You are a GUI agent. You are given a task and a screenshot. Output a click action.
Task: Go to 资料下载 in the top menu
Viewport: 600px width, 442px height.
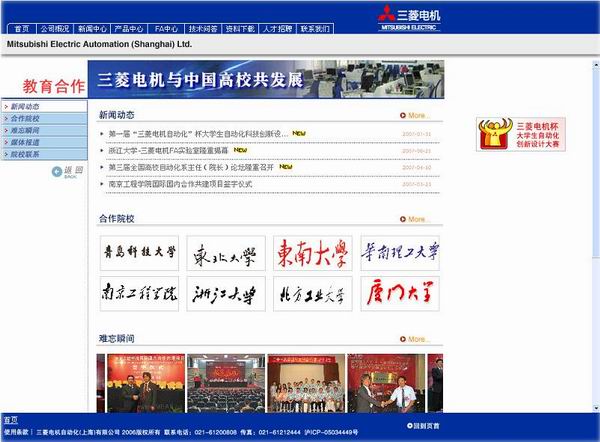point(240,29)
